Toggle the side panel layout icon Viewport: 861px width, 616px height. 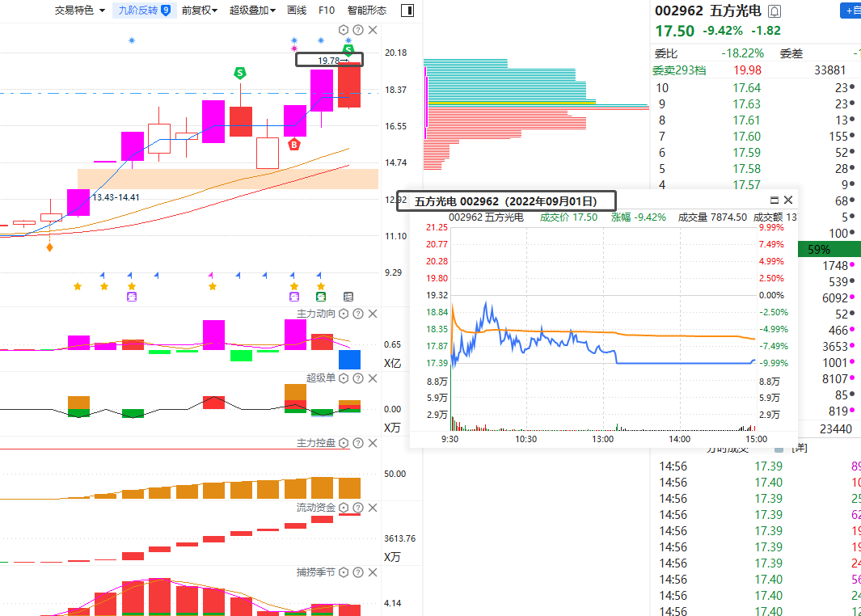[x=407, y=11]
